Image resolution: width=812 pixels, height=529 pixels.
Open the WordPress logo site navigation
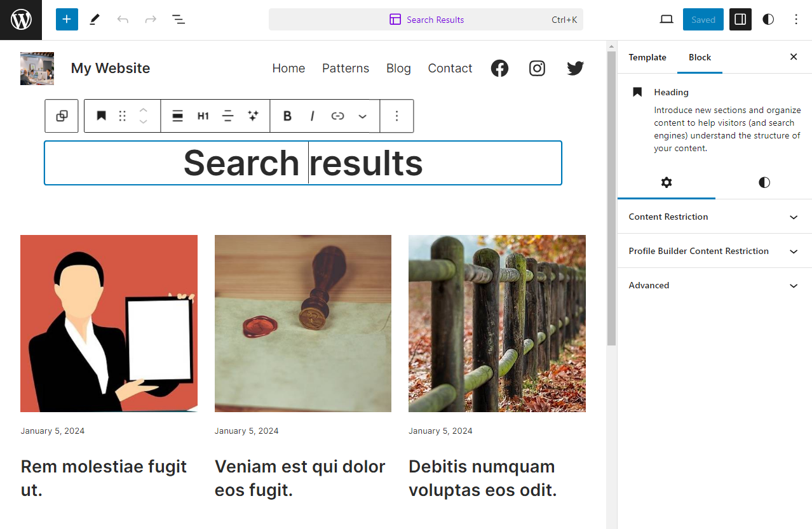point(21,20)
